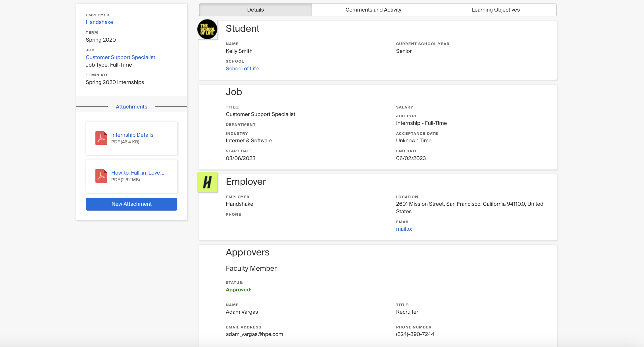Select the approver name Adam Vargas
The image size is (644, 347).
(x=242, y=312)
